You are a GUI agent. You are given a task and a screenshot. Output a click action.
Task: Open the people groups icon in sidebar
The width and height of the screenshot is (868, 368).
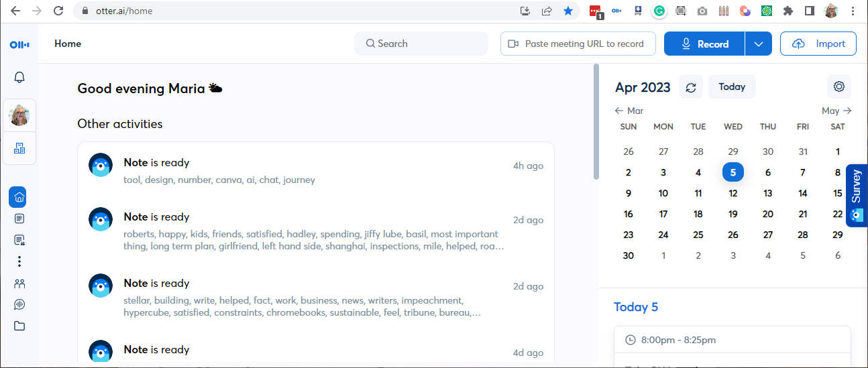point(19,284)
